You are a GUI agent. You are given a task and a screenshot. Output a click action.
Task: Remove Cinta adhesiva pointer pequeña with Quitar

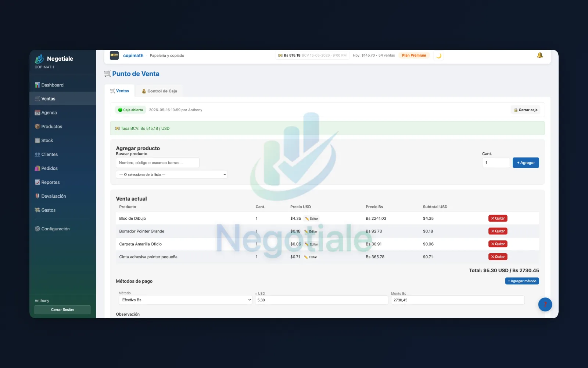[498, 257]
